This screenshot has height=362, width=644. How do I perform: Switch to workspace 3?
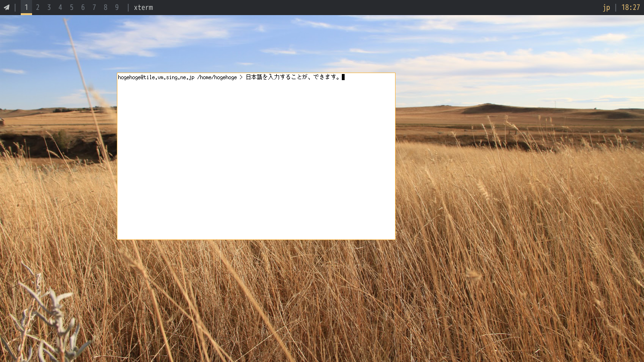[x=49, y=8]
